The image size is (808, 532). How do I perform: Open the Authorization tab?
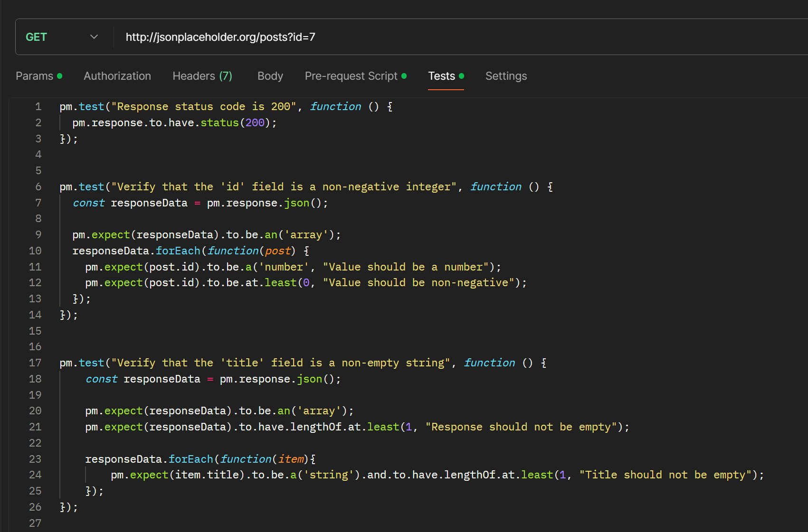coord(117,76)
